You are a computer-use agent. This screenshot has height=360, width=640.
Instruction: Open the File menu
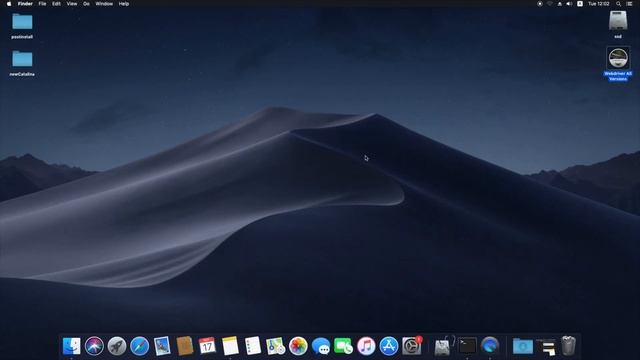click(x=42, y=4)
